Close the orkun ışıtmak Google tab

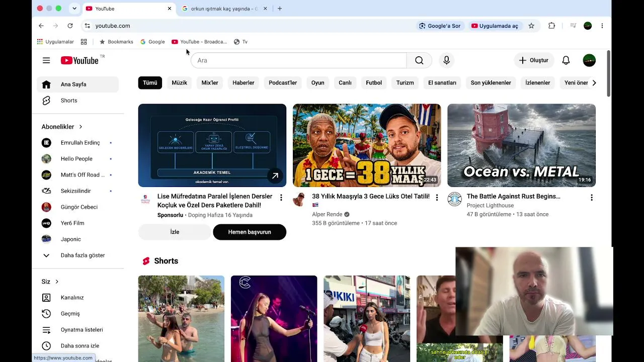[x=265, y=9]
